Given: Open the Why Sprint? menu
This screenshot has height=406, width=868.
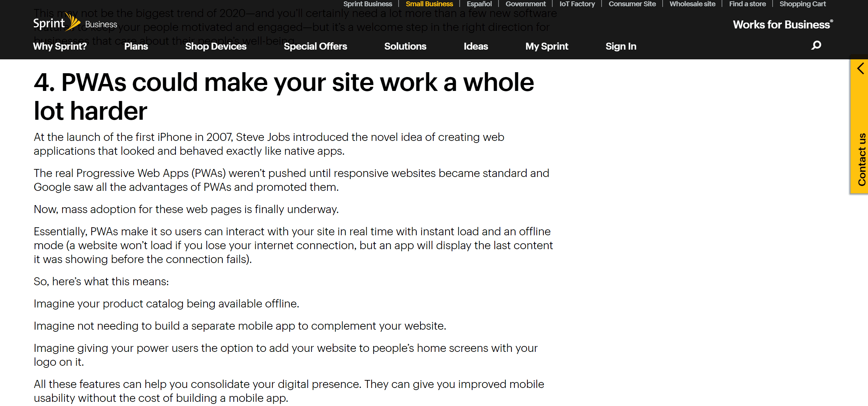Looking at the screenshot, I should pos(60,46).
